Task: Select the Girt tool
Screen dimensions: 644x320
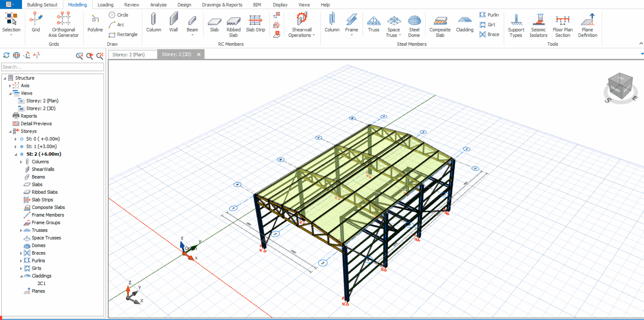Action: [487, 25]
